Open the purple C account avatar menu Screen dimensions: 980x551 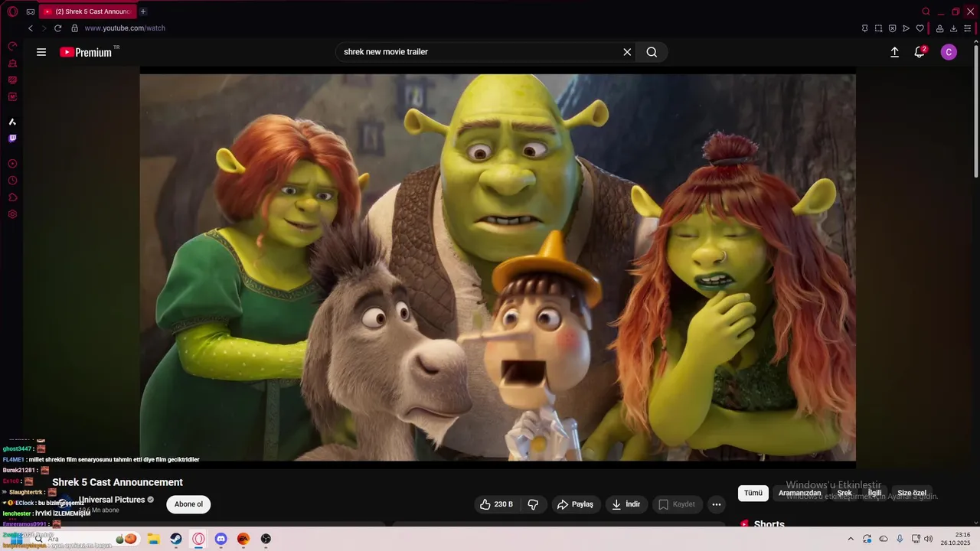pyautogui.click(x=949, y=52)
